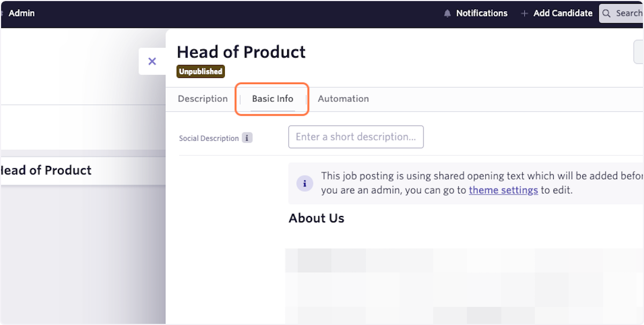Click the info icon in the shared text notice
Image resolution: width=644 pixels, height=325 pixels.
point(305,184)
